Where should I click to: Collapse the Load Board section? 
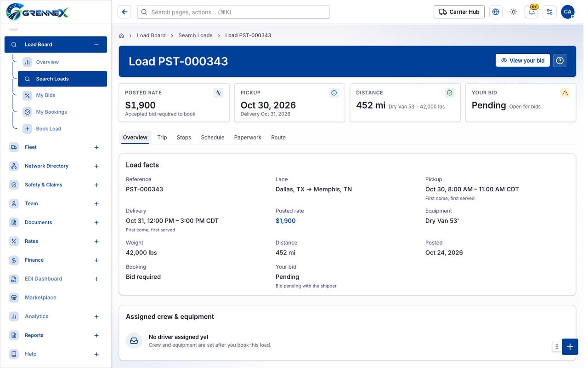pos(96,45)
